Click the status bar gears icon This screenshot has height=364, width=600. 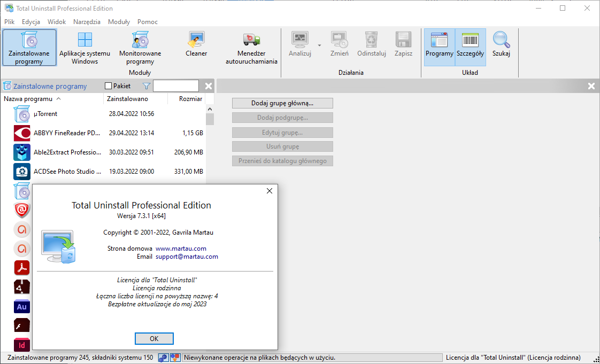tap(163, 358)
